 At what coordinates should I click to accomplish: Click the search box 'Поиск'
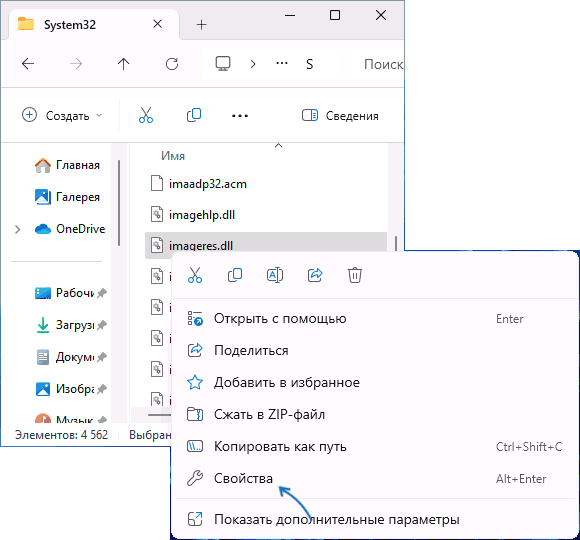[x=377, y=64]
